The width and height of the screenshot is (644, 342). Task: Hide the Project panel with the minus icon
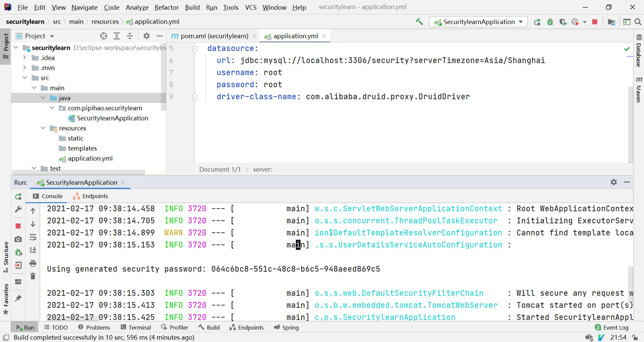click(x=160, y=36)
